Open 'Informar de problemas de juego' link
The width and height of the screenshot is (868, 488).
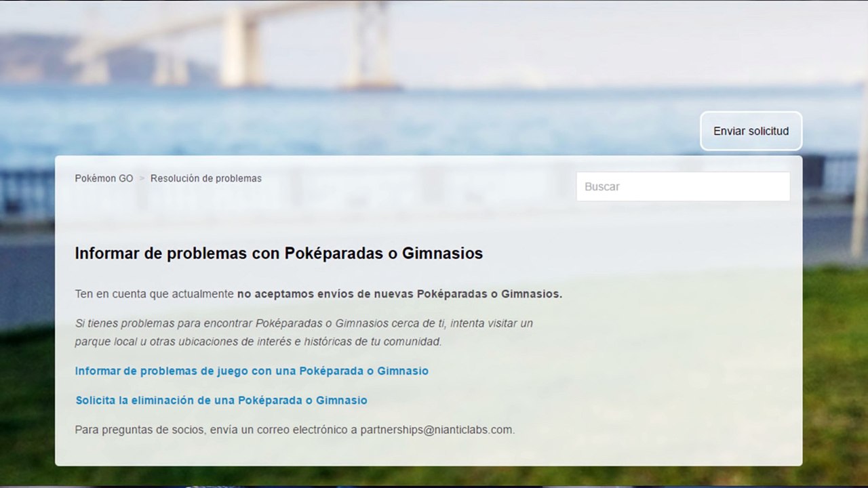coord(252,371)
